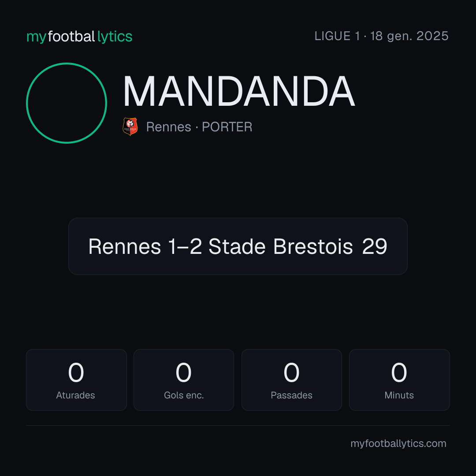Open the myfootballytics.com footer link
This screenshot has height=476, width=476.
point(398,443)
